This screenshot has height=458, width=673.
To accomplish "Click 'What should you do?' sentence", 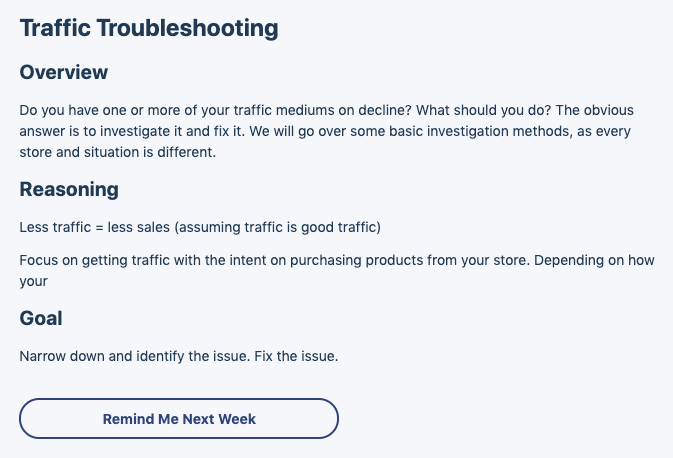I will click(484, 110).
